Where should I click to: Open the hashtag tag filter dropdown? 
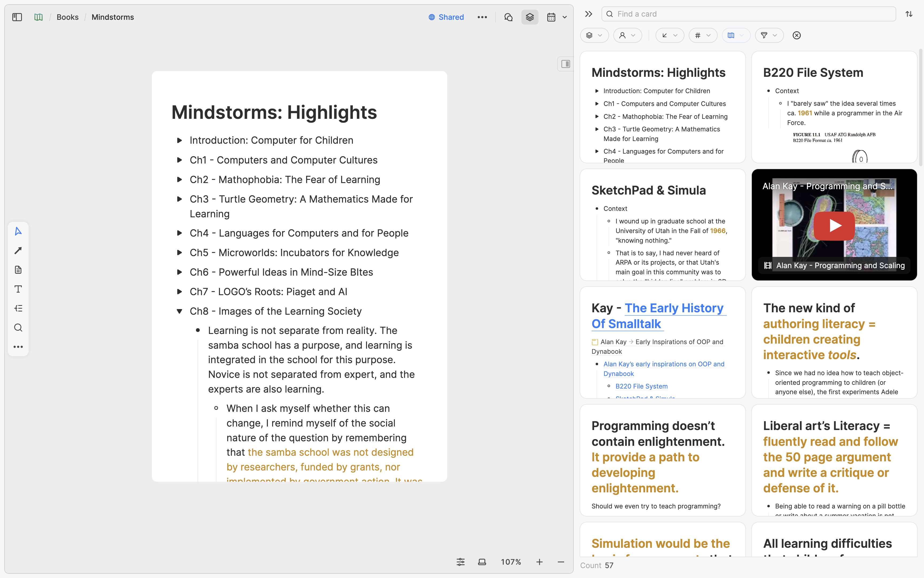tap(703, 35)
